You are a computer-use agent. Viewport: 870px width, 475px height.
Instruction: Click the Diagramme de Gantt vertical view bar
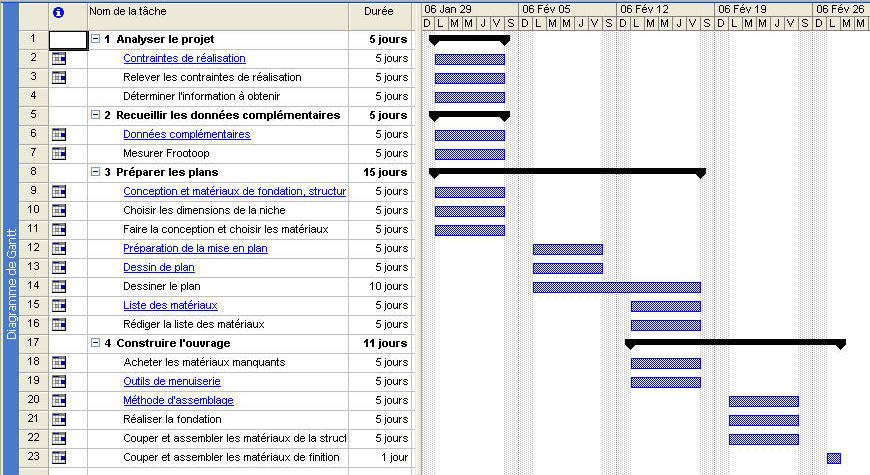(x=11, y=283)
